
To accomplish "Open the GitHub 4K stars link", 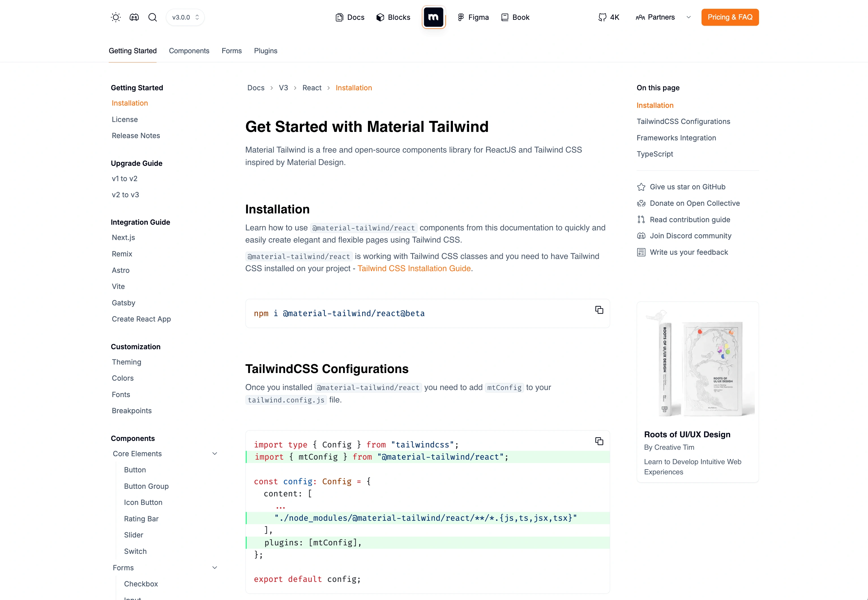I will coord(608,17).
